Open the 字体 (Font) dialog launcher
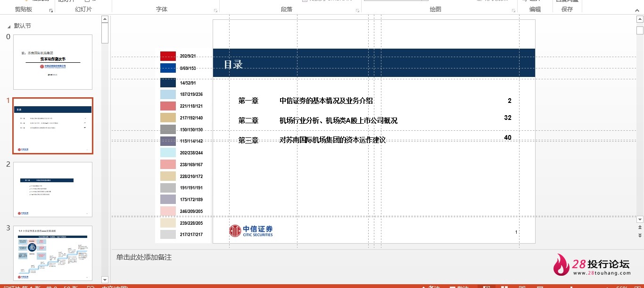The image size is (644, 288). tap(216, 10)
